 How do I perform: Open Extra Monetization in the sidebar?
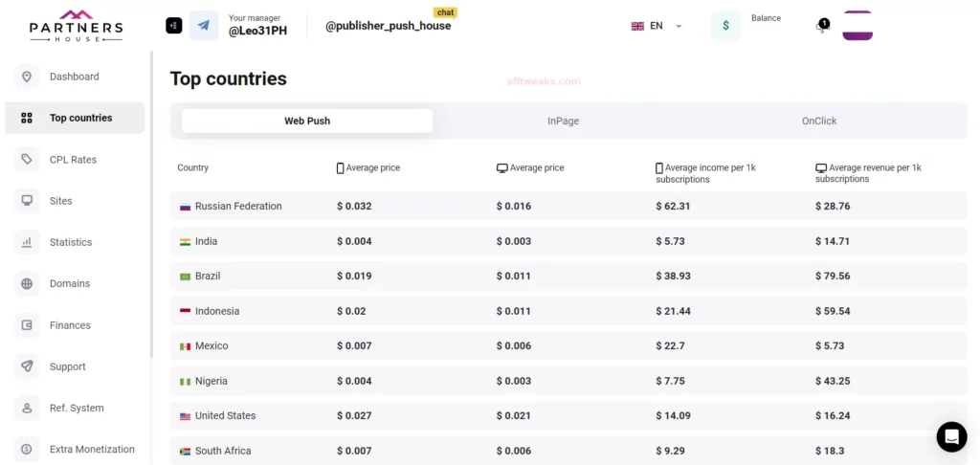tap(92, 449)
